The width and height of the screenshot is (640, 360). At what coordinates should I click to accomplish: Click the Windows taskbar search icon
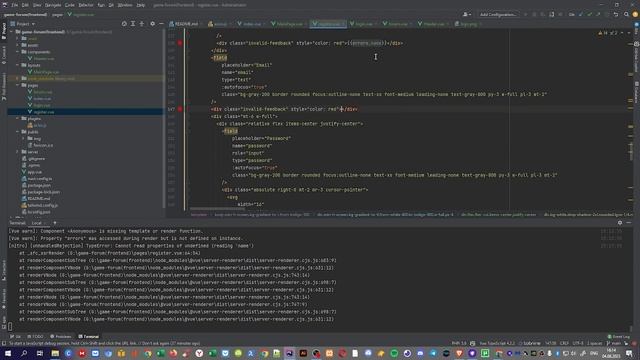[x=24, y=353]
